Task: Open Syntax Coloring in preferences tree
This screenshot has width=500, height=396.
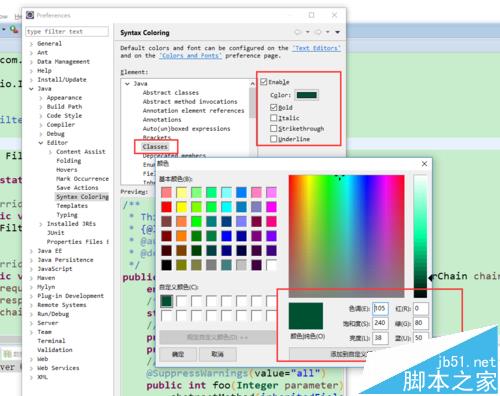Action: [x=82, y=197]
